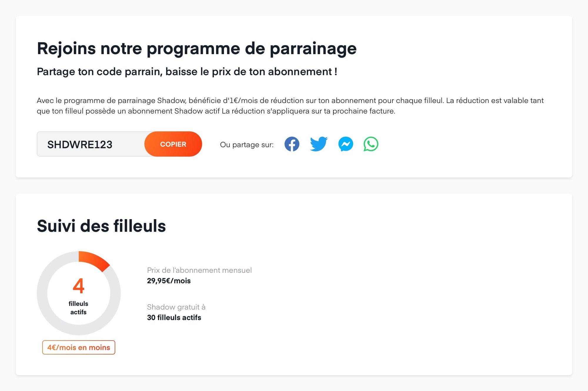Click the Prix de l'abonnement mensuel label

199,270
